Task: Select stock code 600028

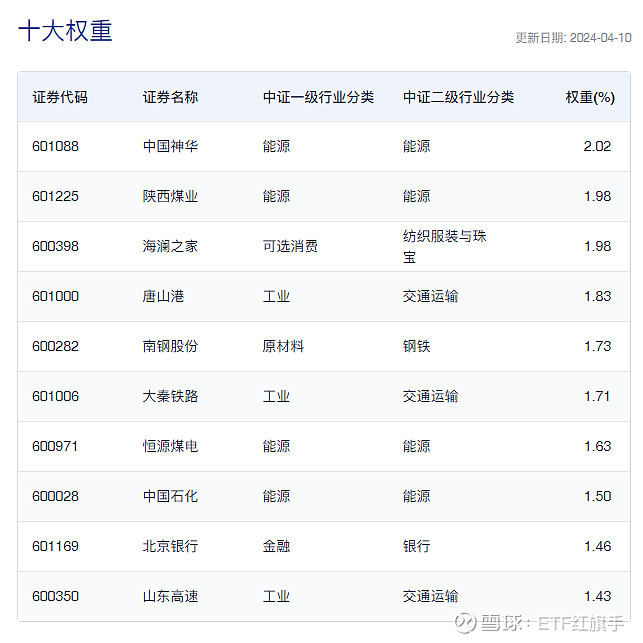Action: click(x=55, y=497)
